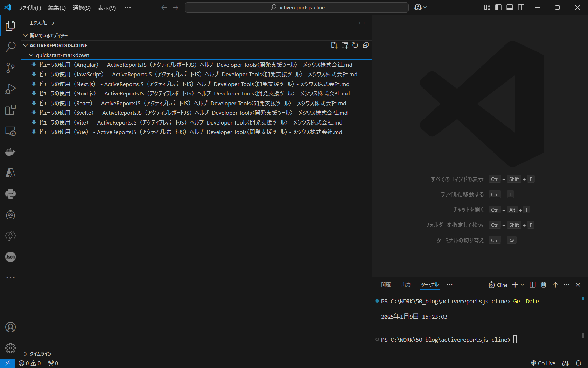Start Go Live server
Image resolution: width=588 pixels, height=368 pixels.
543,363
